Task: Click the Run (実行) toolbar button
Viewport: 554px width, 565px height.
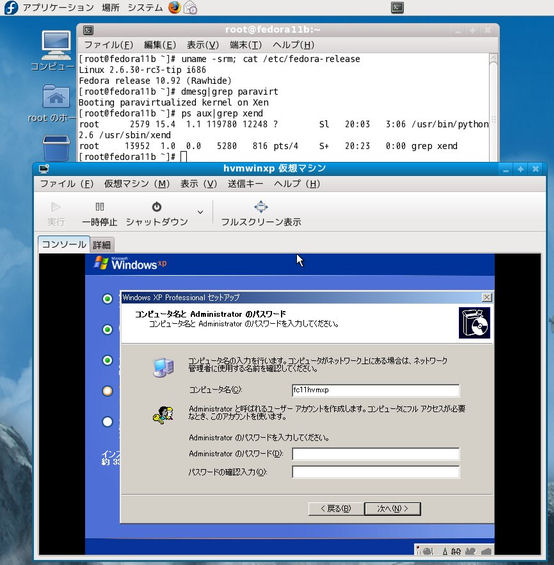Action: (56, 214)
